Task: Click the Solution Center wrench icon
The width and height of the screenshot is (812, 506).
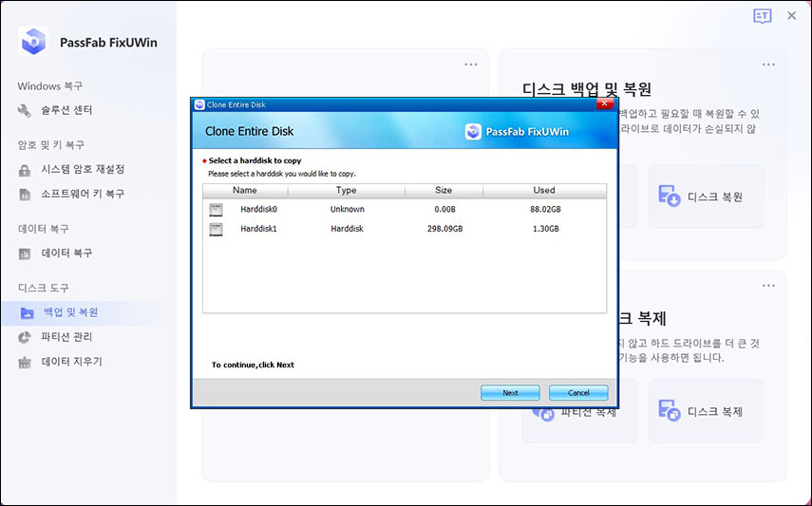Action: coord(25,110)
